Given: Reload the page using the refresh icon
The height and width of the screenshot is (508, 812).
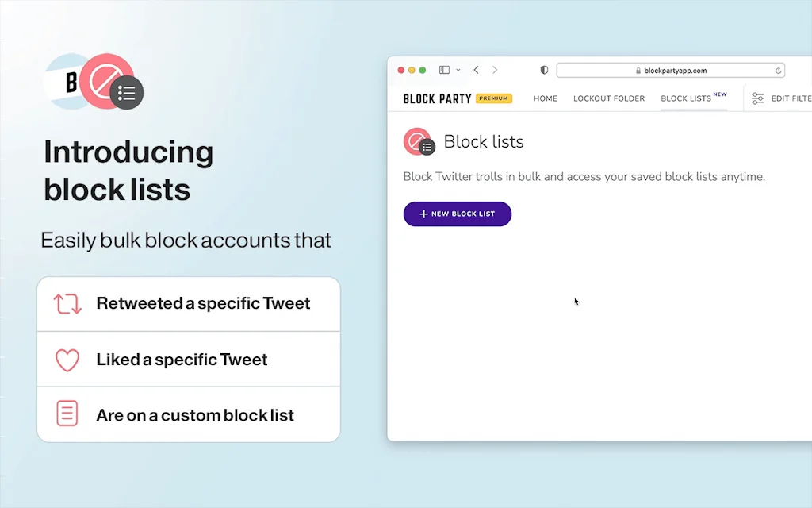Looking at the screenshot, I should click(x=776, y=70).
